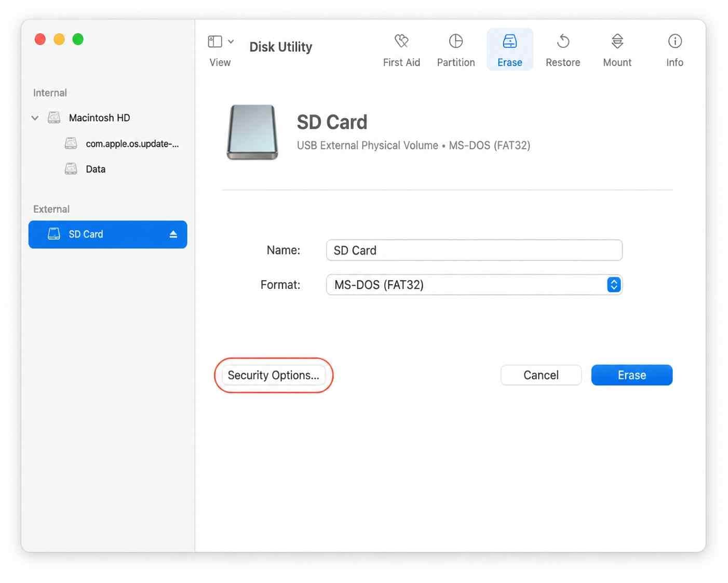Select the com.apple.os.update volume
Image resolution: width=728 pixels, height=583 pixels.
point(132,143)
